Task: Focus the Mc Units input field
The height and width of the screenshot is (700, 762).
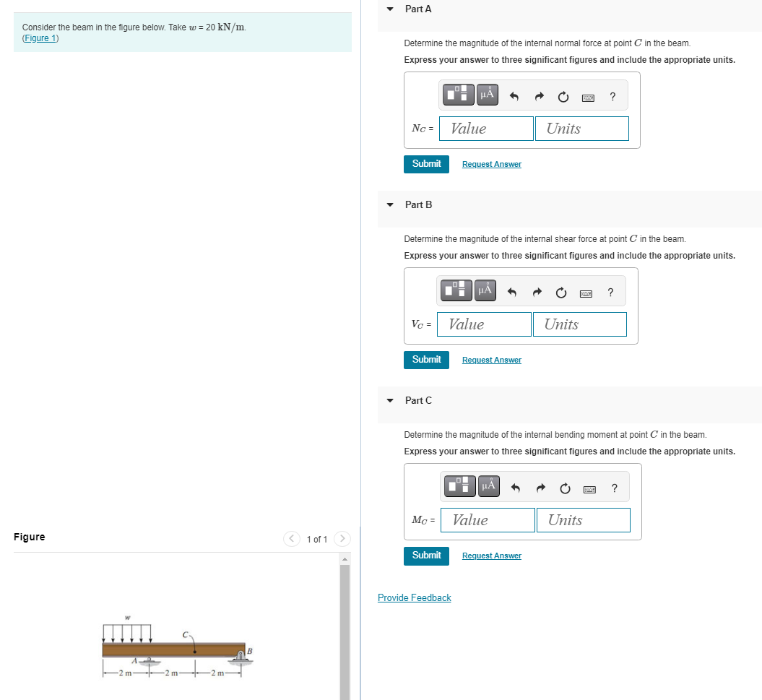Action: point(583,520)
